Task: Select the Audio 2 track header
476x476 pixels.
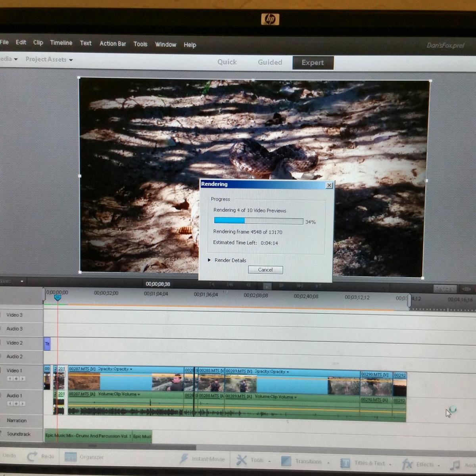Action: (x=21, y=357)
